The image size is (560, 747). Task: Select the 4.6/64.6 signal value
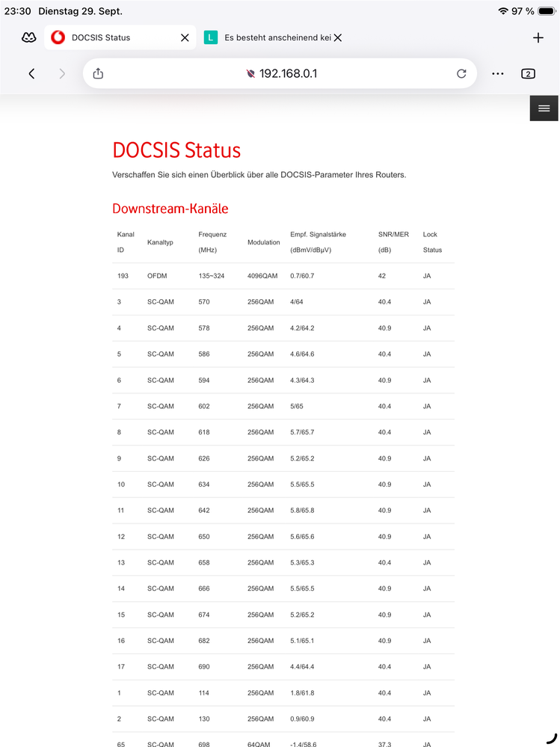click(x=302, y=354)
